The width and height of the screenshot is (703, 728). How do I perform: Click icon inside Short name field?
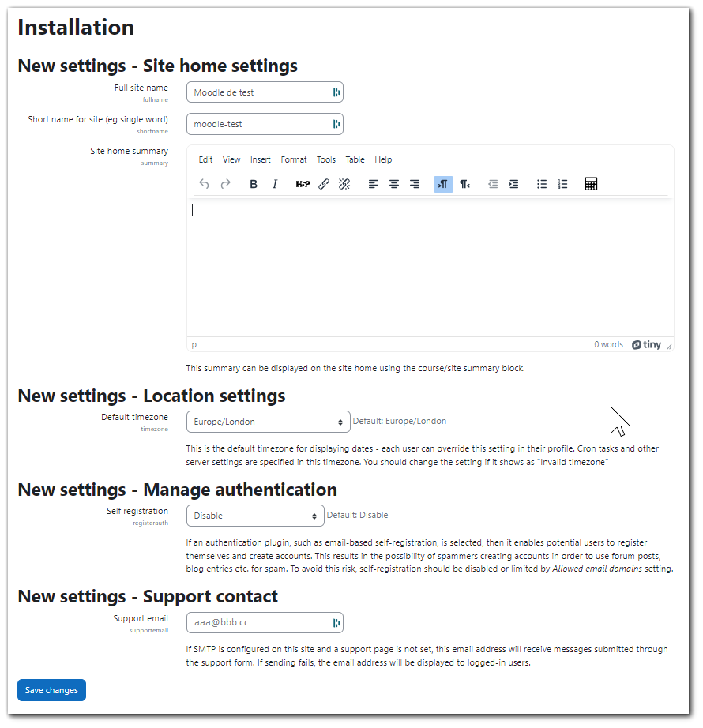[336, 124]
